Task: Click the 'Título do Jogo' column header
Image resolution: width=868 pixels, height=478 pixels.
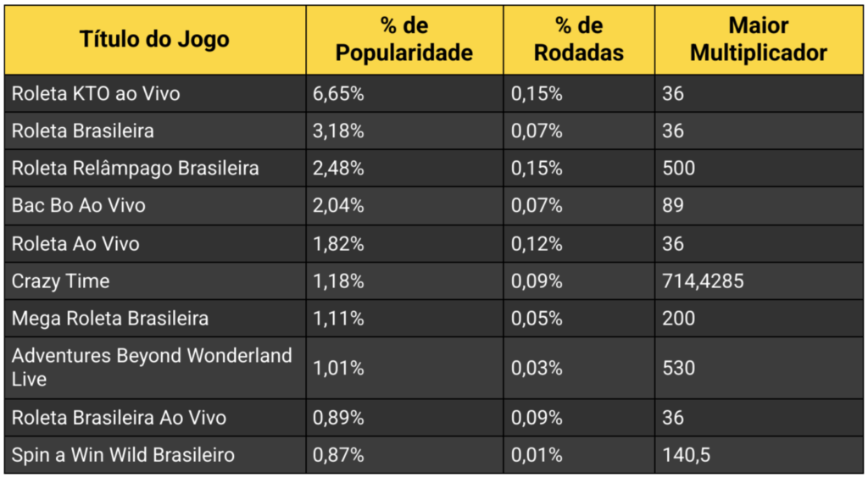Action: click(x=154, y=40)
